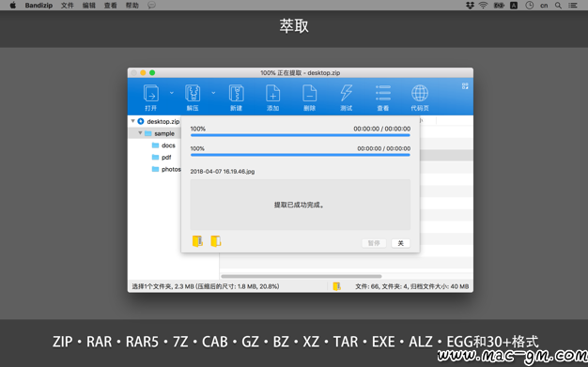The width and height of the screenshot is (588, 367).
Task: Click the grid icon in toolbar corner
Action: (465, 85)
